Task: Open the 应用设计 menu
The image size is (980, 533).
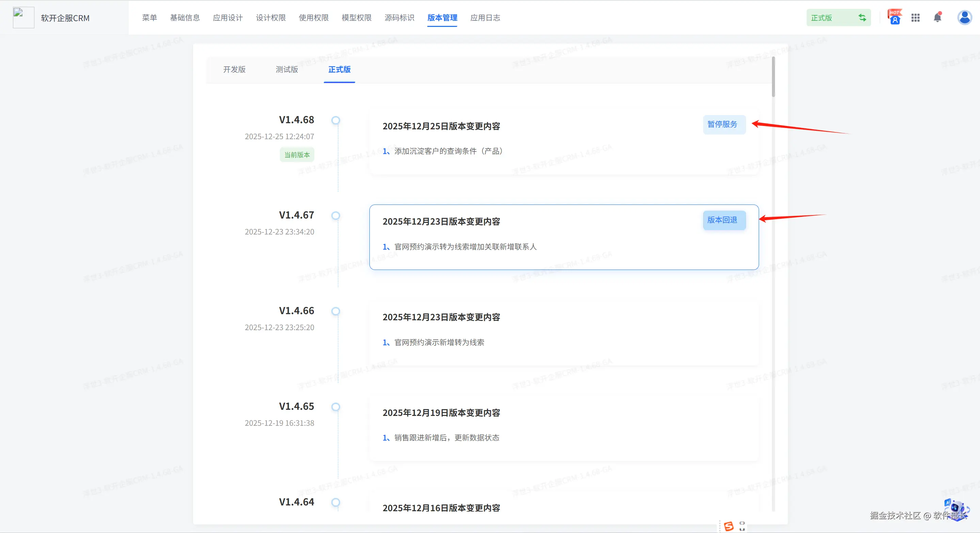Action: click(x=228, y=18)
